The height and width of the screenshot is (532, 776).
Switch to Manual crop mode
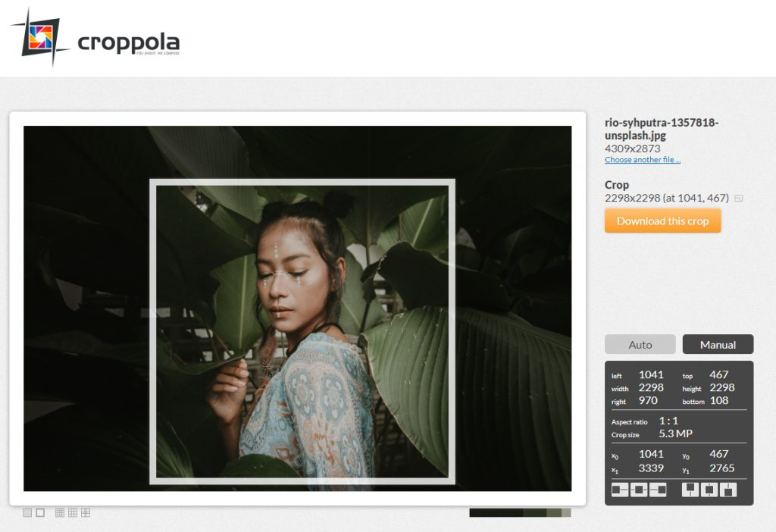pyautogui.click(x=718, y=345)
